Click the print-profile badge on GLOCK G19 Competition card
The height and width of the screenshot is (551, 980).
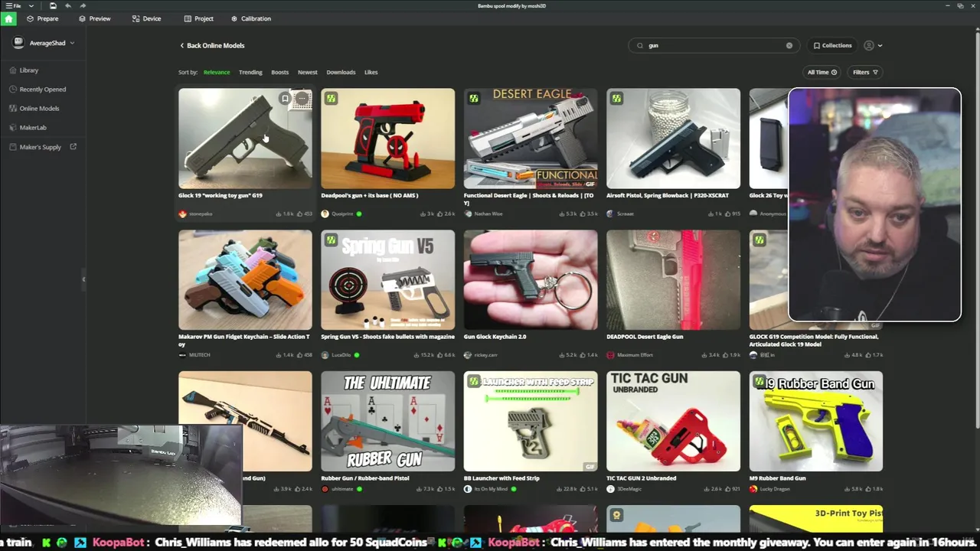[x=759, y=240]
